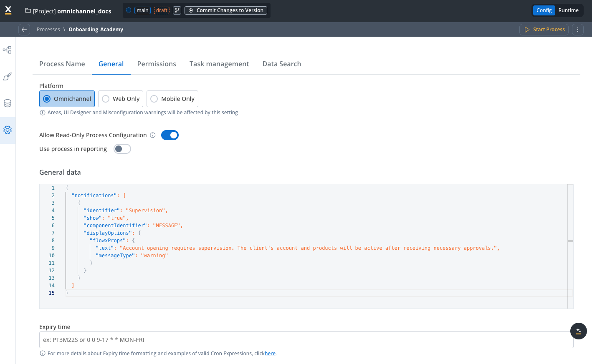Open the UI designer brush icon
Screen dimensions: 592x364
point(7,77)
